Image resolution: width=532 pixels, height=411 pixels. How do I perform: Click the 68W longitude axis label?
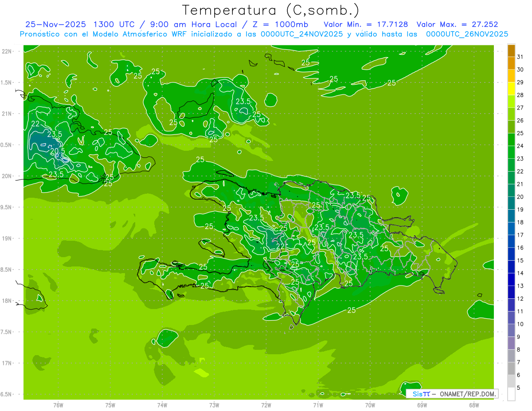[474, 405]
